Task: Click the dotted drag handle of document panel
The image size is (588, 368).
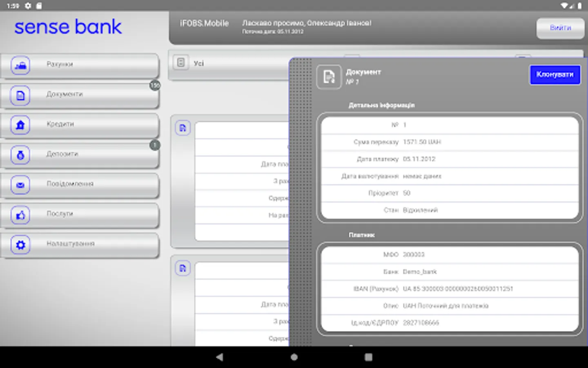Action: point(301,202)
